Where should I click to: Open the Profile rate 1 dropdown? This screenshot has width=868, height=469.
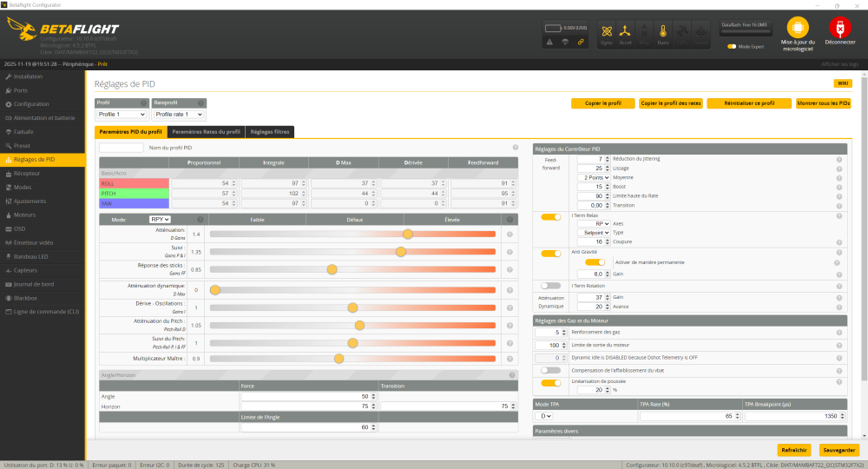point(179,114)
